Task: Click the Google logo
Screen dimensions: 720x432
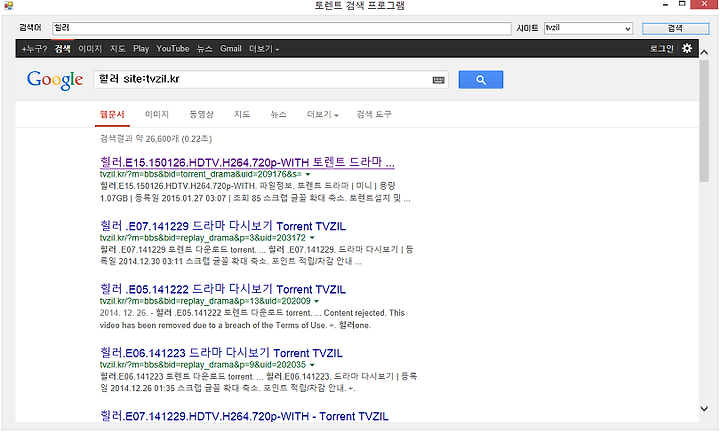Action: [55, 80]
